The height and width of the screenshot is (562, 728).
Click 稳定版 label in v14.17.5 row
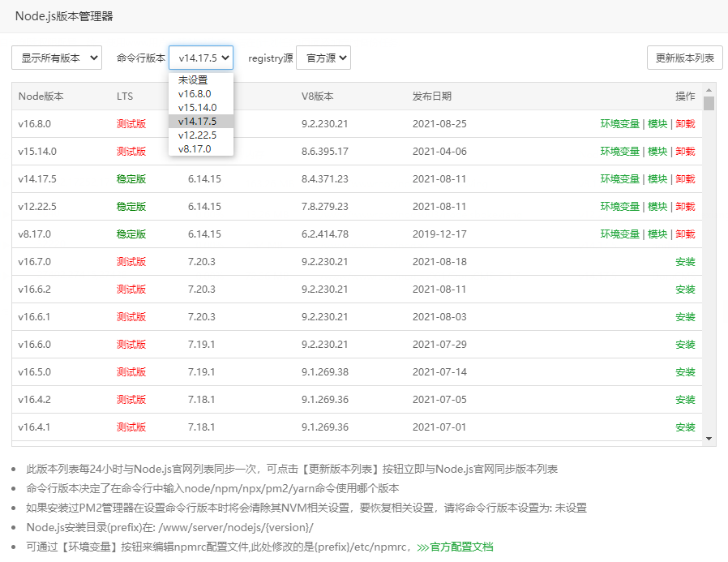coord(131,178)
